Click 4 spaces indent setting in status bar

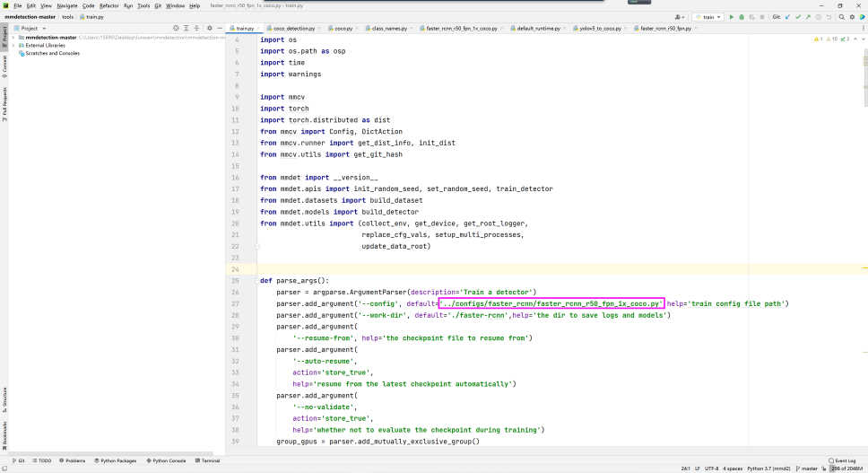(x=733, y=469)
